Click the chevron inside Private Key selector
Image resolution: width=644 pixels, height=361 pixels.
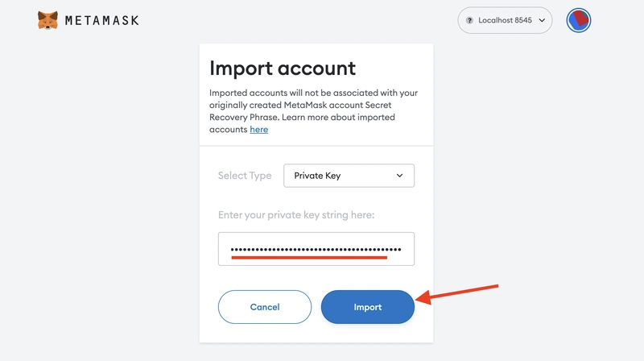click(400, 176)
